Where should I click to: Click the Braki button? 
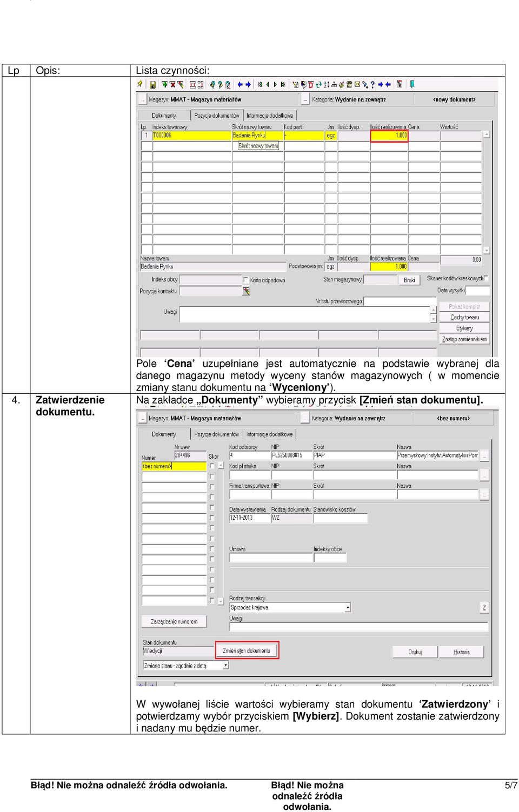[x=409, y=280]
